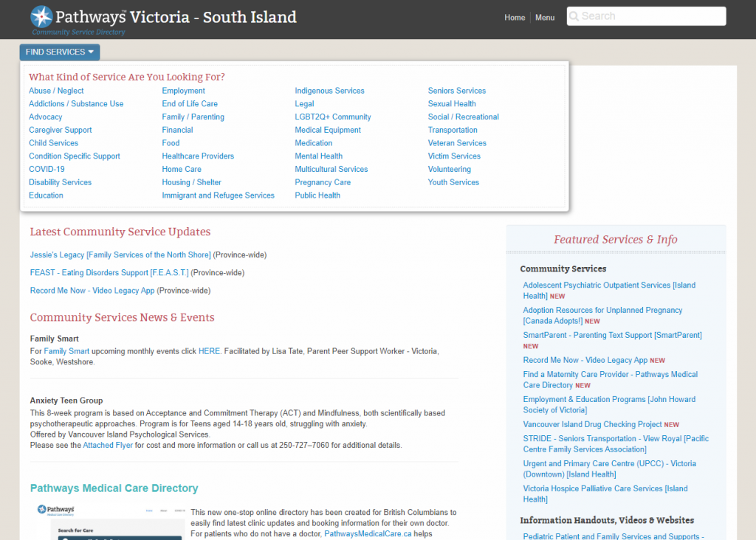Viewport: 756px width, 540px height.
Task: Click inside the Search field
Action: tap(650, 16)
